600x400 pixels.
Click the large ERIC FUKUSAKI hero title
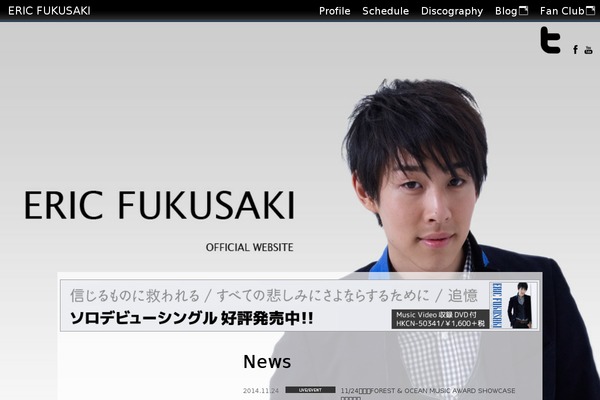click(159, 205)
